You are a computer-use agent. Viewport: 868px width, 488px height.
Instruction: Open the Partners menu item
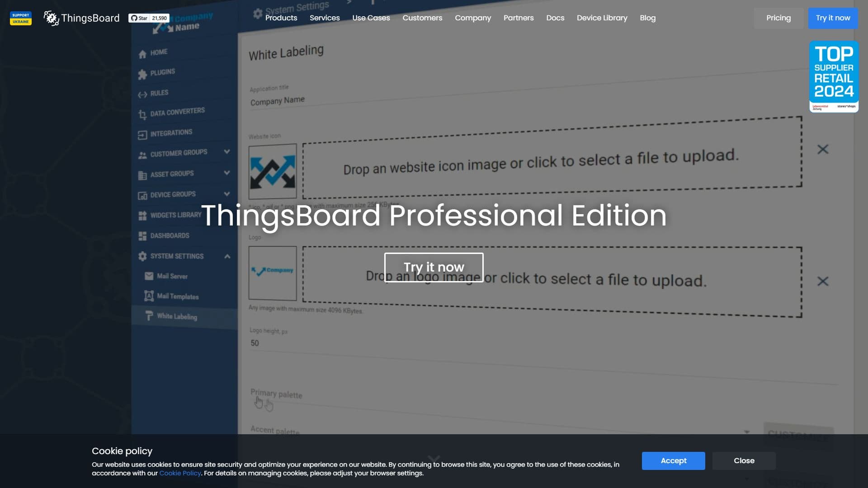[519, 18]
